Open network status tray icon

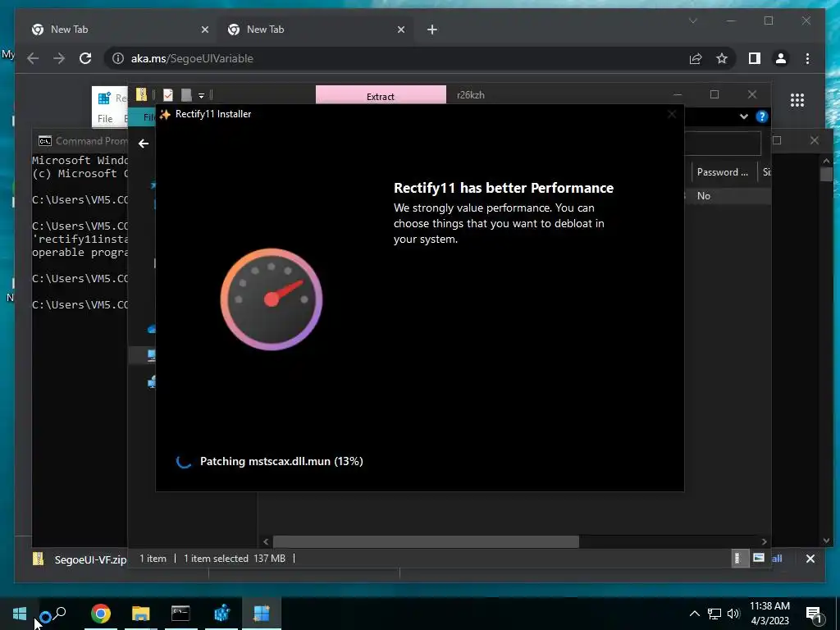714,614
